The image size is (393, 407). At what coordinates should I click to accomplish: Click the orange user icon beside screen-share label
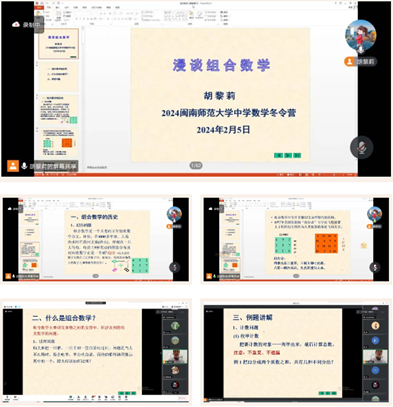click(13, 166)
